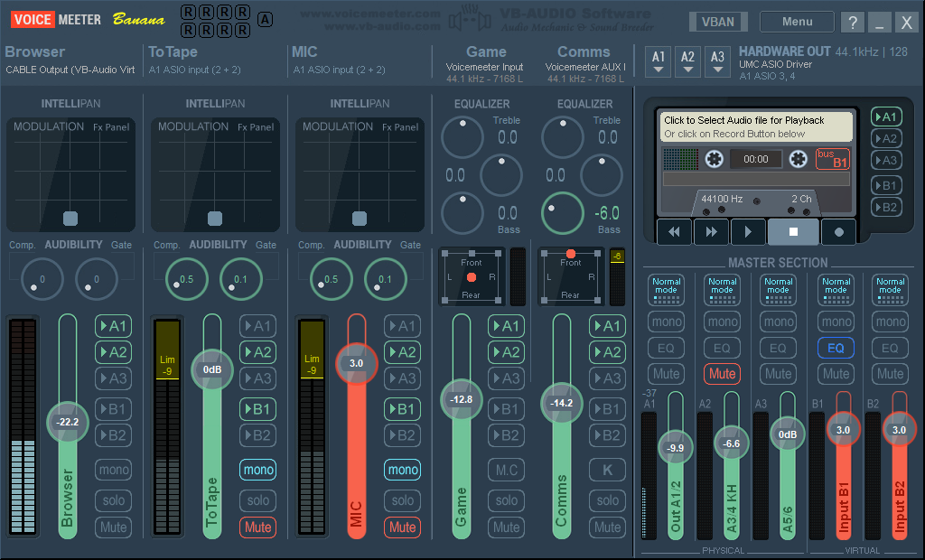Image resolution: width=925 pixels, height=560 pixels.
Task: Change Normal mode on the A1 bus
Action: [666, 290]
